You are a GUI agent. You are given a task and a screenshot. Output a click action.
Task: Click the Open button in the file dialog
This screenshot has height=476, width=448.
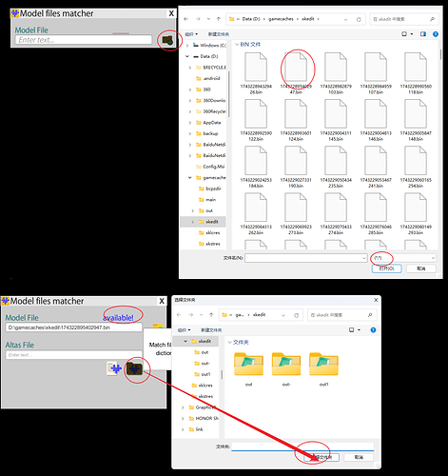coord(386,268)
